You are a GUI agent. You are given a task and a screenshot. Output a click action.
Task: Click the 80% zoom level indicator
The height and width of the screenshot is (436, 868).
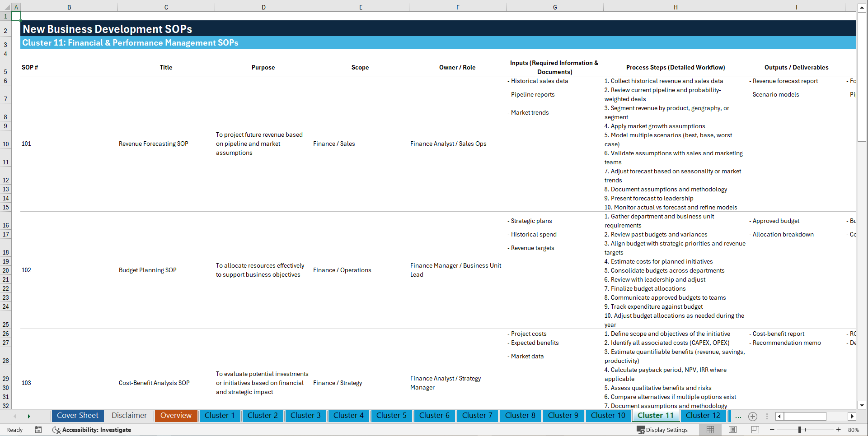coord(854,430)
